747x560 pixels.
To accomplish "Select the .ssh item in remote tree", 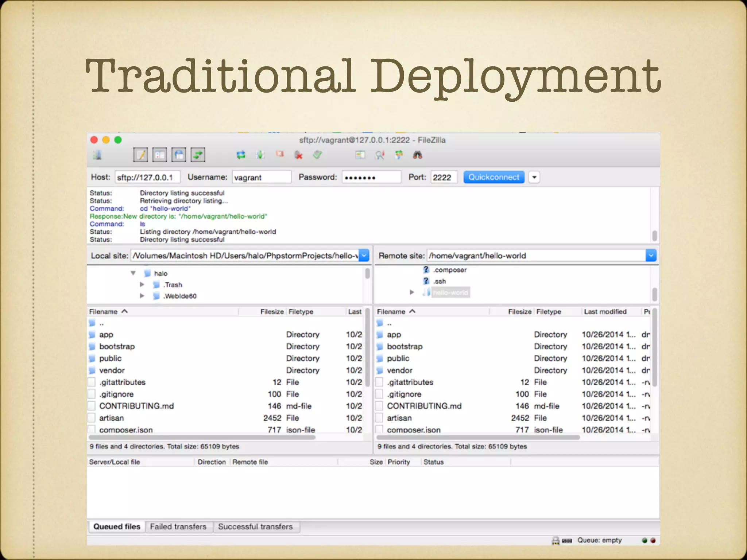I will [x=440, y=281].
